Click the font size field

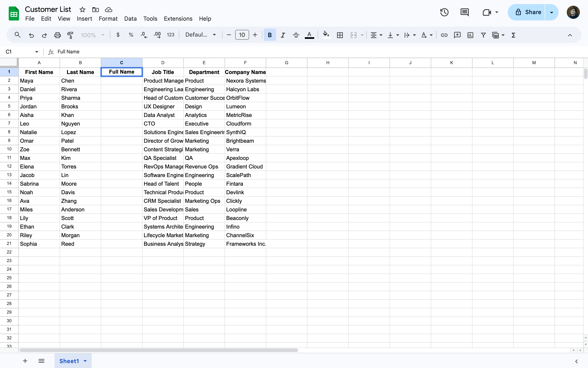coord(242,35)
